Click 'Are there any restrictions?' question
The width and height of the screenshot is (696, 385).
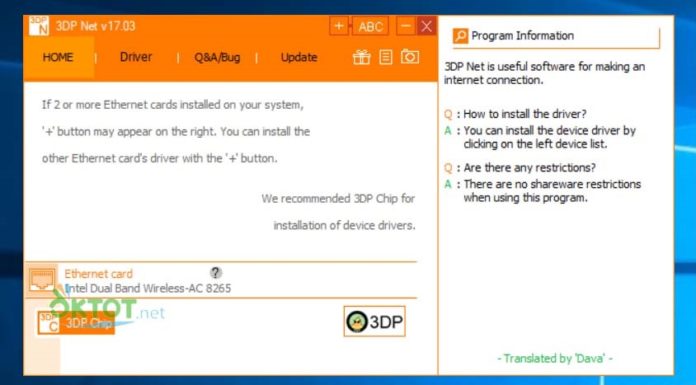click(x=530, y=168)
